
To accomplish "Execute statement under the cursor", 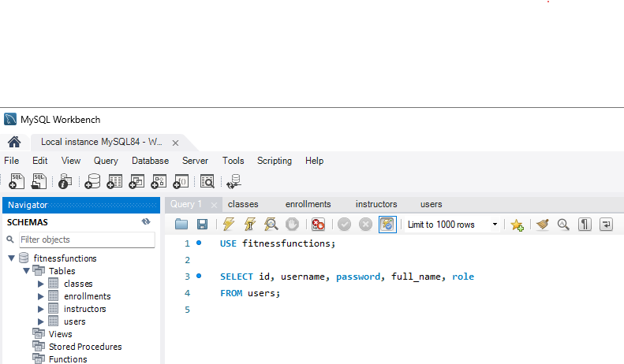I will click(250, 225).
